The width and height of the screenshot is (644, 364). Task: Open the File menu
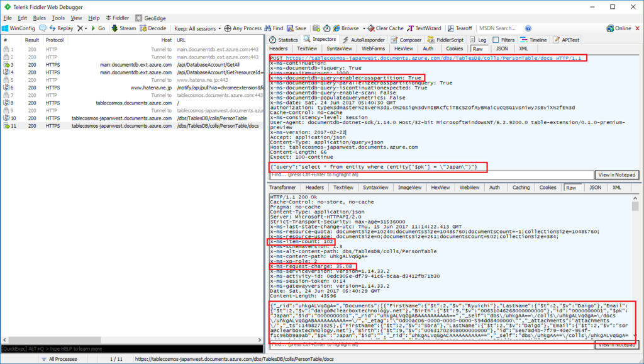click(x=8, y=18)
